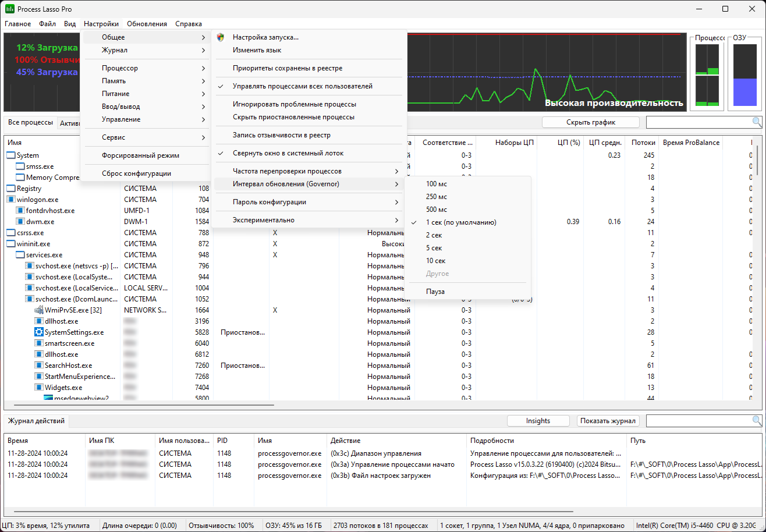Toggle Игнорировать проблемные процессы
Screen dimensions: 766x532
click(x=309, y=104)
